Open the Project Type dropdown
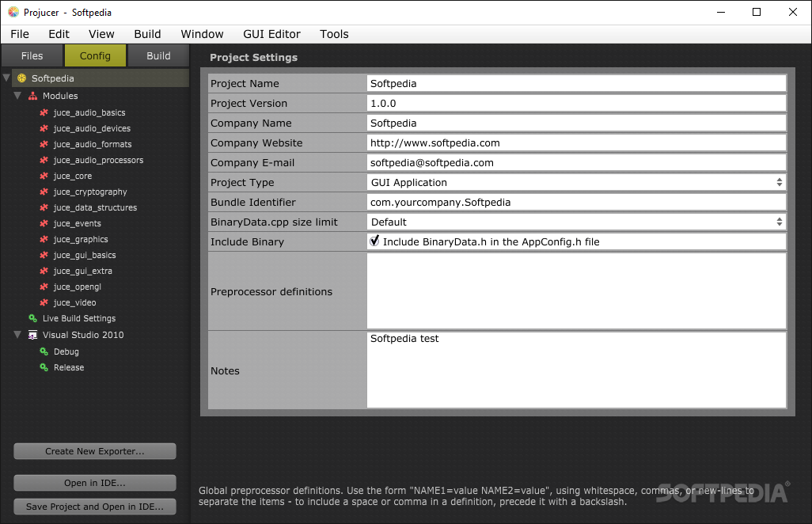Image resolution: width=812 pixels, height=524 pixels. coord(576,182)
